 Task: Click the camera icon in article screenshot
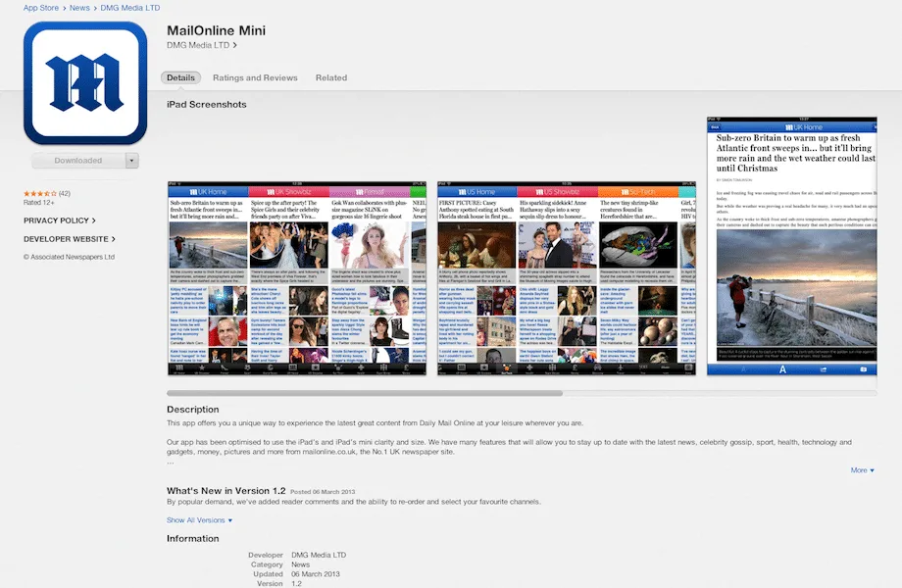(863, 369)
